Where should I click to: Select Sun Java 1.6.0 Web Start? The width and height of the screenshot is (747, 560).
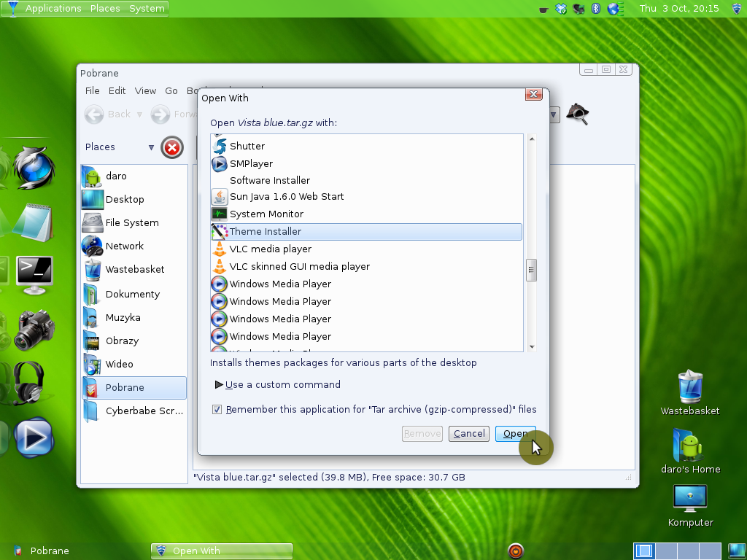point(286,197)
